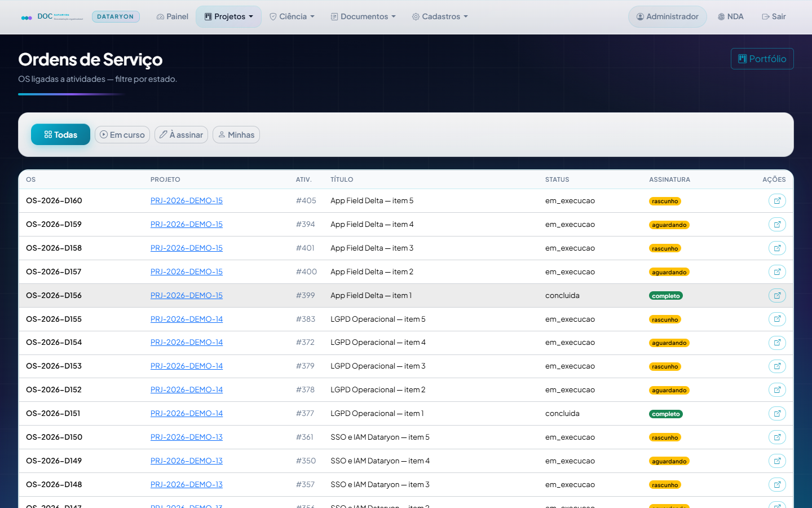Click open icon for OS-2026-D151 row
Image resolution: width=812 pixels, height=508 pixels.
pyautogui.click(x=777, y=414)
